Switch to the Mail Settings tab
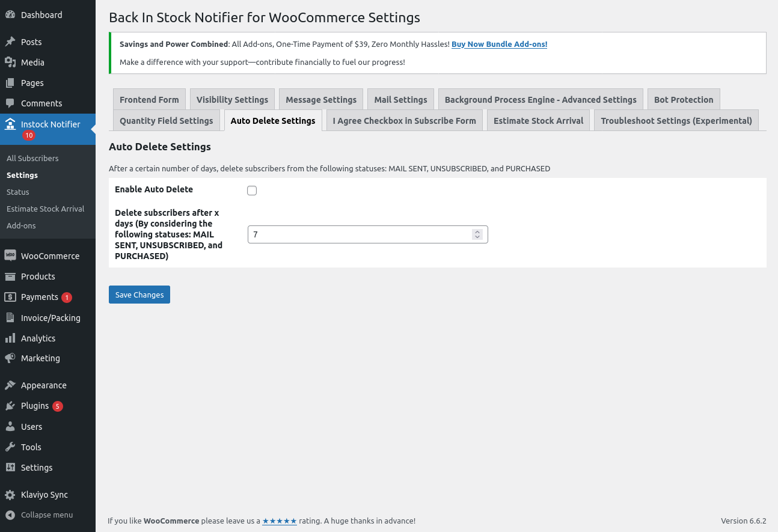This screenshot has height=532, width=778. pyautogui.click(x=401, y=100)
